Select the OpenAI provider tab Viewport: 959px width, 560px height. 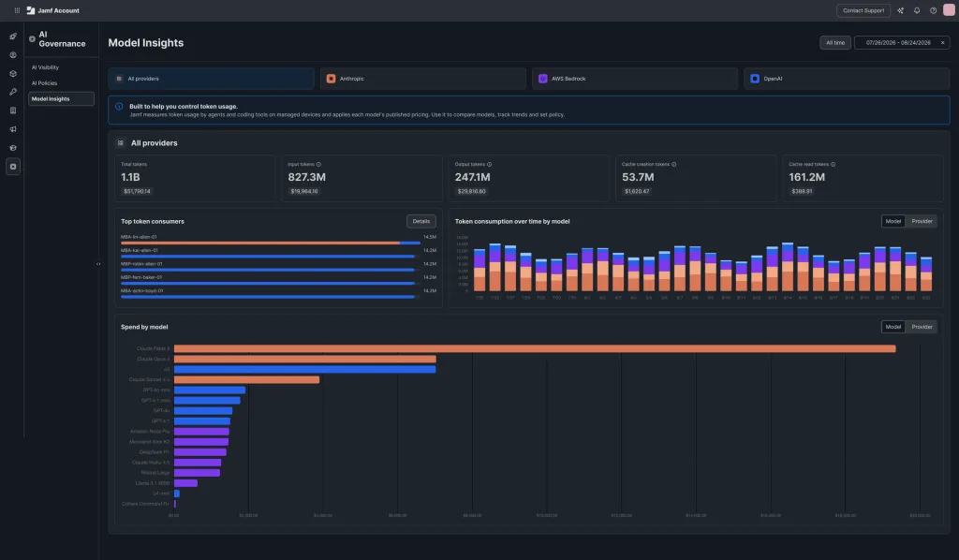pos(847,79)
